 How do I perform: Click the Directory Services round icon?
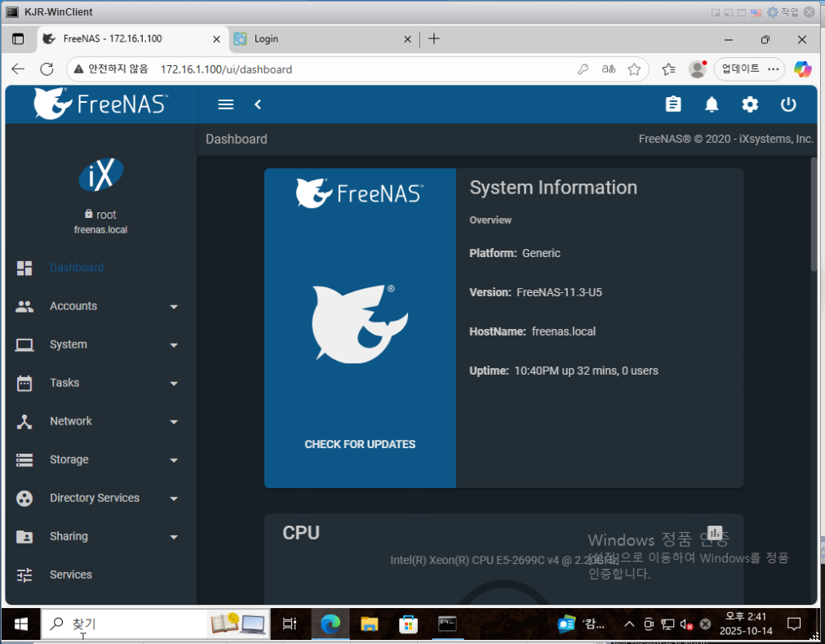[x=24, y=498]
